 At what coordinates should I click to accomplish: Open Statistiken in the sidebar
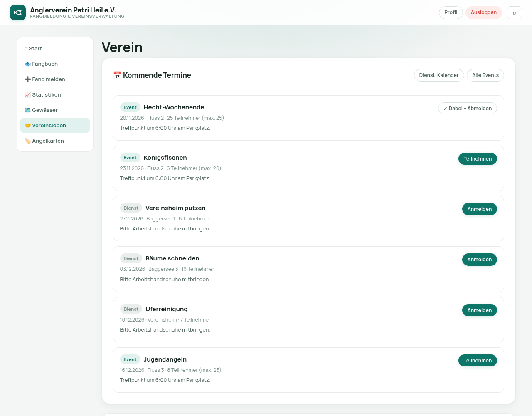(x=55, y=95)
